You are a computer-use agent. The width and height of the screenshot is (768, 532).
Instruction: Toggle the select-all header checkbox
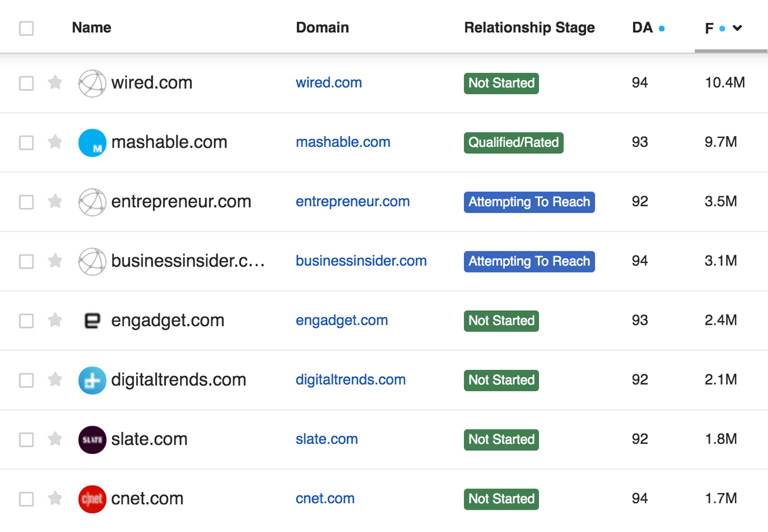26,28
